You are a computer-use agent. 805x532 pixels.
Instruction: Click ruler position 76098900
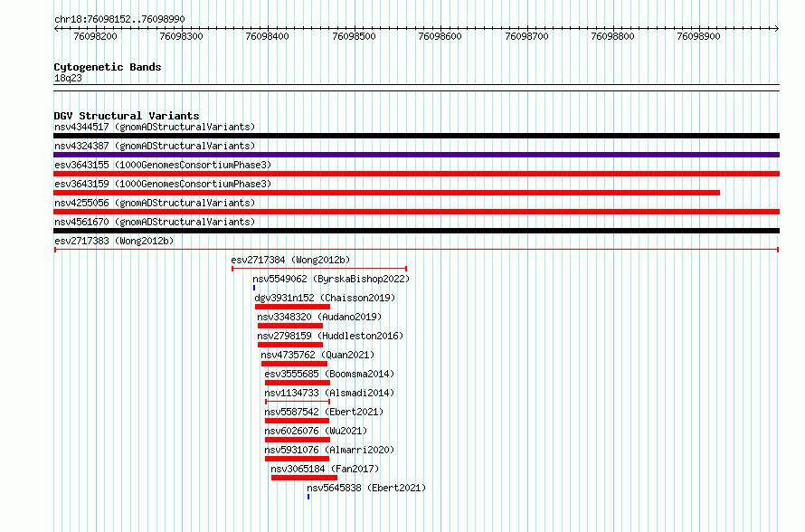(x=698, y=36)
